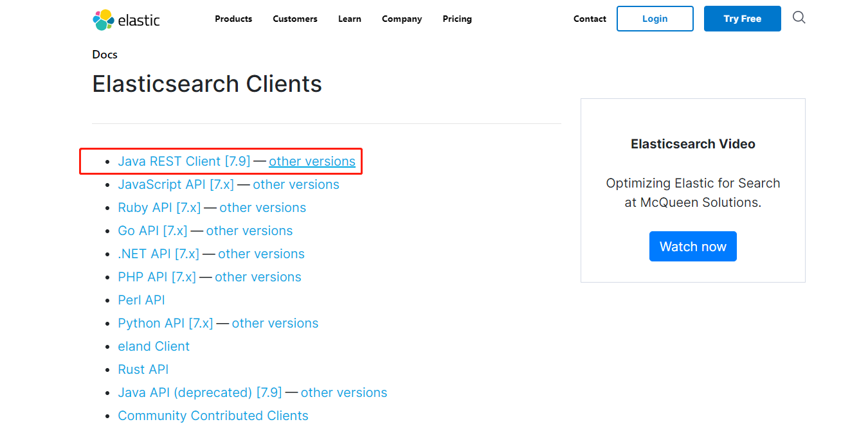Open Ruby API [7.x] docs

point(159,207)
